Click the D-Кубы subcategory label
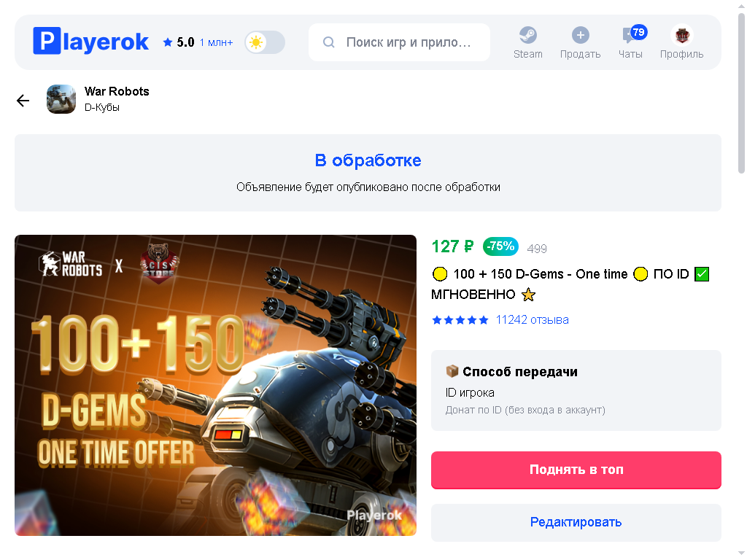747x560 pixels. (102, 108)
